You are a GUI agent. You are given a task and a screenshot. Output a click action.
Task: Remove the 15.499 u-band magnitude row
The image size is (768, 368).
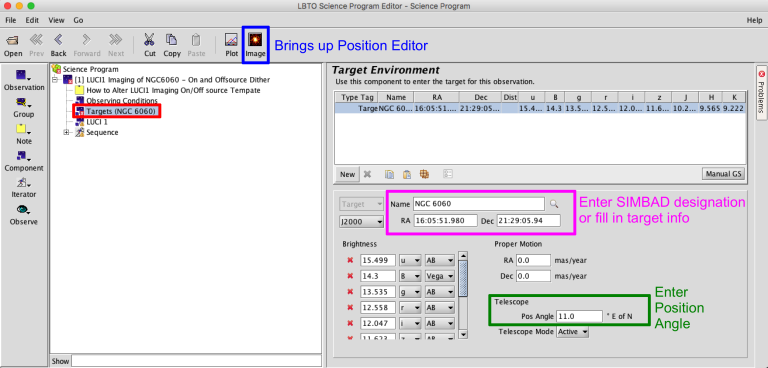coord(350,260)
